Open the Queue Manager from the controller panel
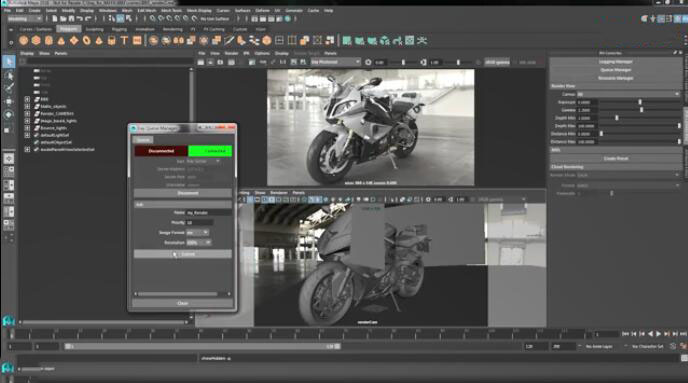Screen dimensions: 688x383 (615, 70)
